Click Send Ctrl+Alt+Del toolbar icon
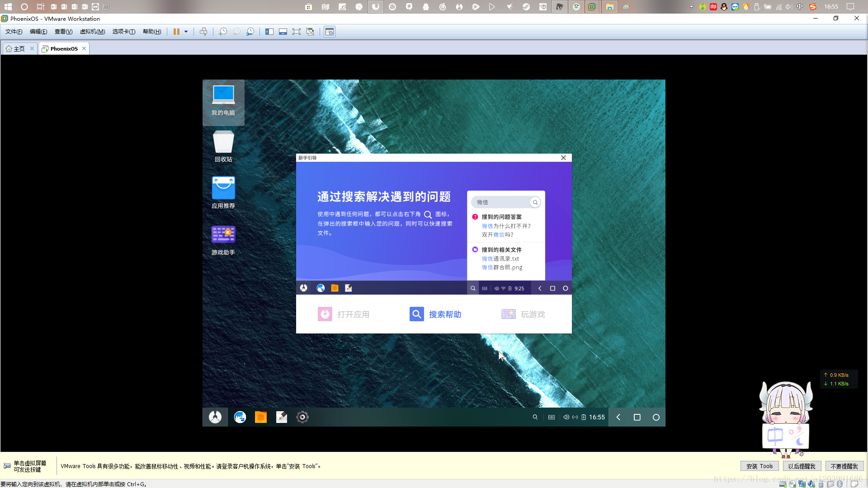The width and height of the screenshot is (868, 488). [x=203, y=32]
